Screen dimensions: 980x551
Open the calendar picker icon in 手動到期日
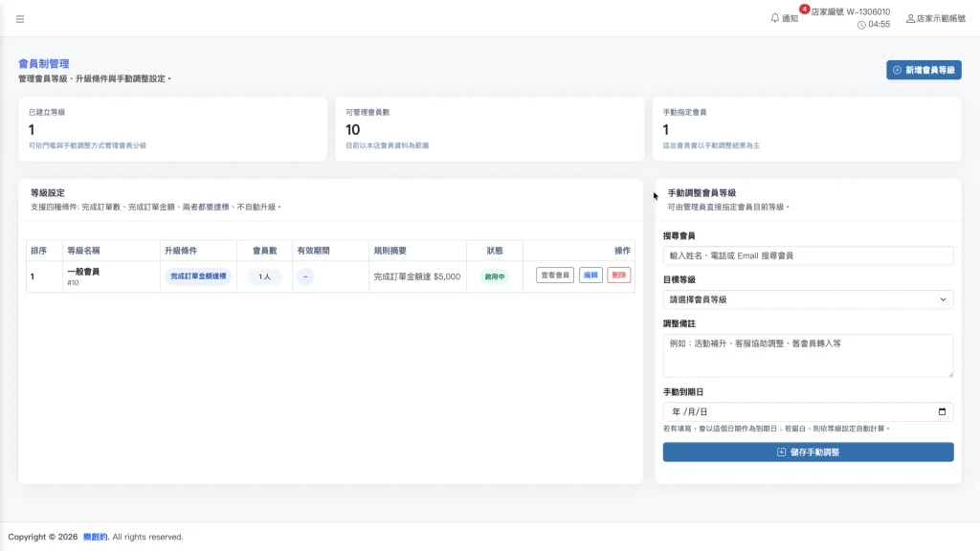point(943,412)
